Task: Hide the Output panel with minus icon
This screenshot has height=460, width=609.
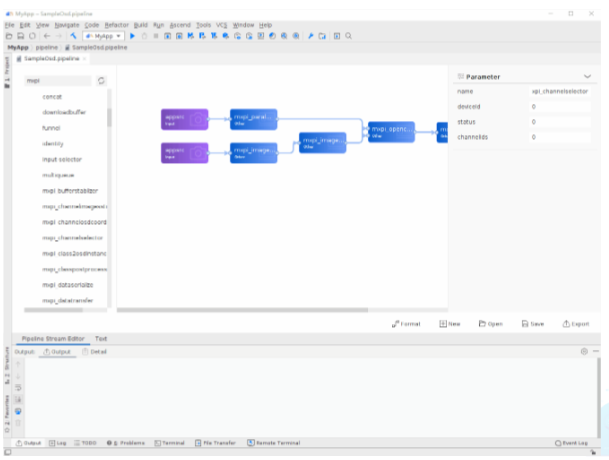Action: point(596,351)
